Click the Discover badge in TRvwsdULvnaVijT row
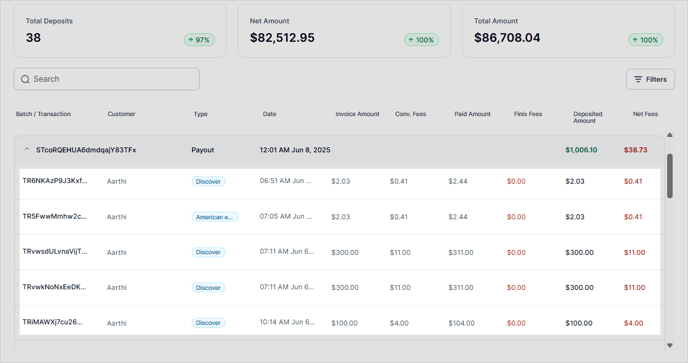This screenshot has width=688, height=363. coord(208,252)
